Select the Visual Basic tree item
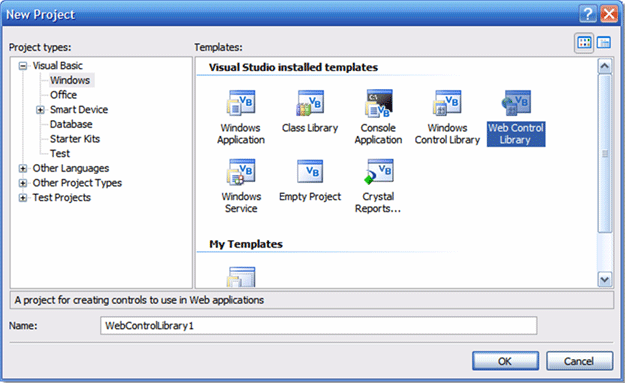This screenshot has height=383, width=625. click(x=57, y=66)
